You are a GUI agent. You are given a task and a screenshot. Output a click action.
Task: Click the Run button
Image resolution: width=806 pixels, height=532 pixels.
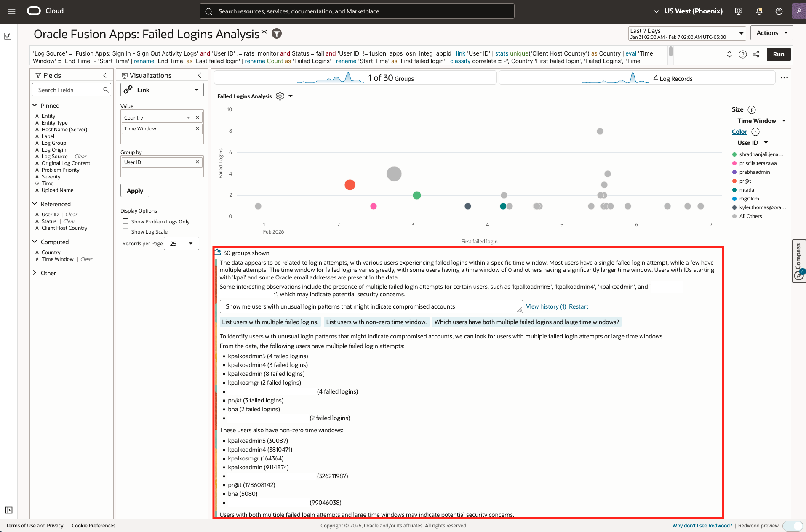click(778, 54)
